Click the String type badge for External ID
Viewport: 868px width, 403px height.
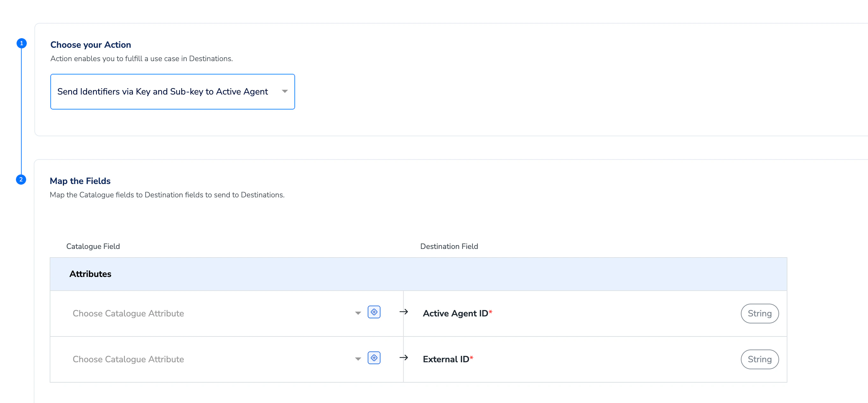[759, 359]
